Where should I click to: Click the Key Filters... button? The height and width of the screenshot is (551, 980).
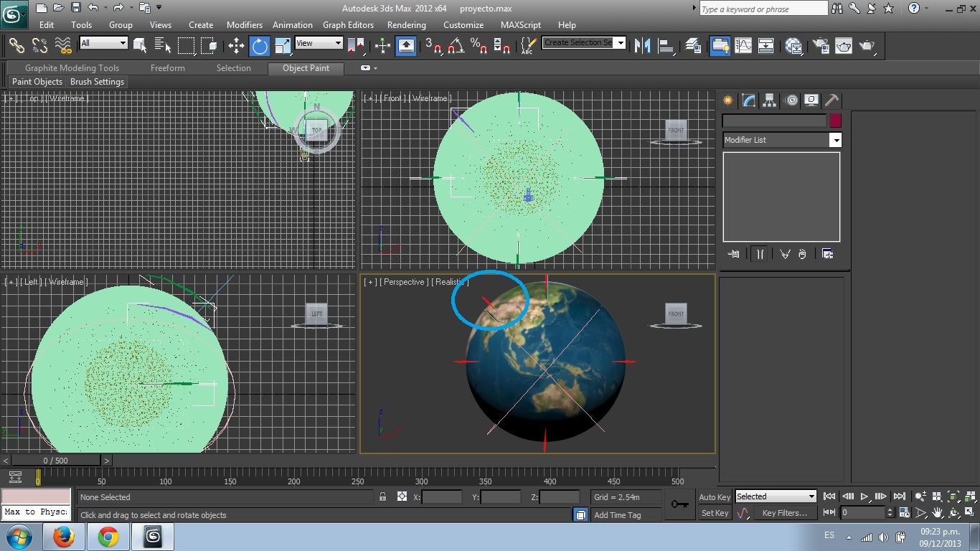pos(784,513)
